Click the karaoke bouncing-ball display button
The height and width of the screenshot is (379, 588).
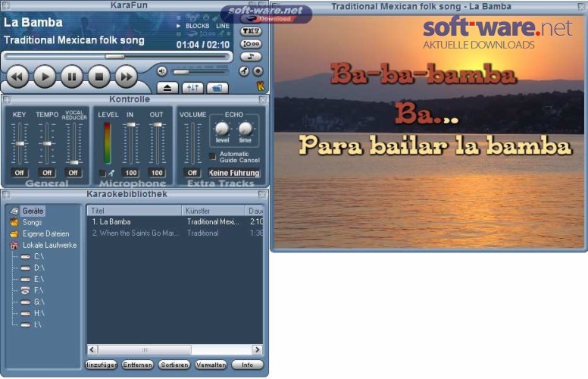251,44
